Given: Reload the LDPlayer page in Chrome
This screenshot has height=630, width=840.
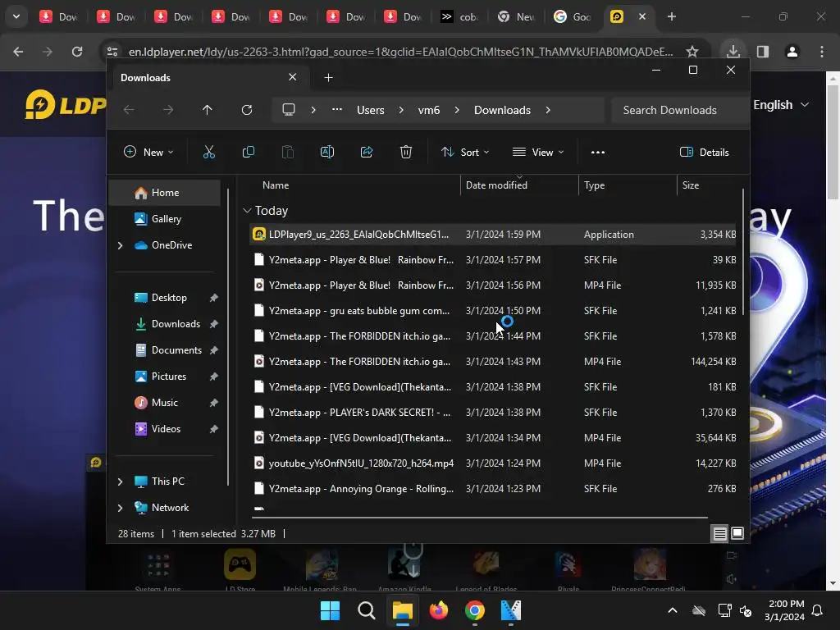Looking at the screenshot, I should coord(77,52).
